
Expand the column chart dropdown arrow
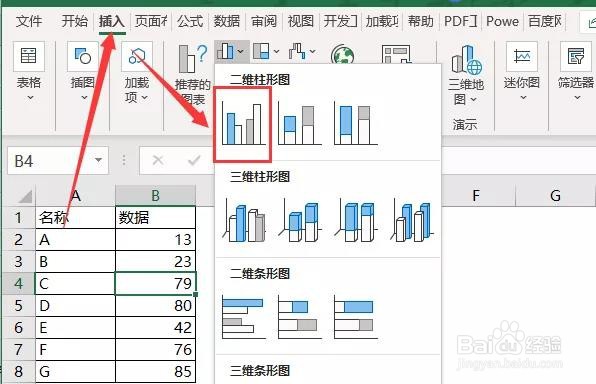tap(241, 51)
